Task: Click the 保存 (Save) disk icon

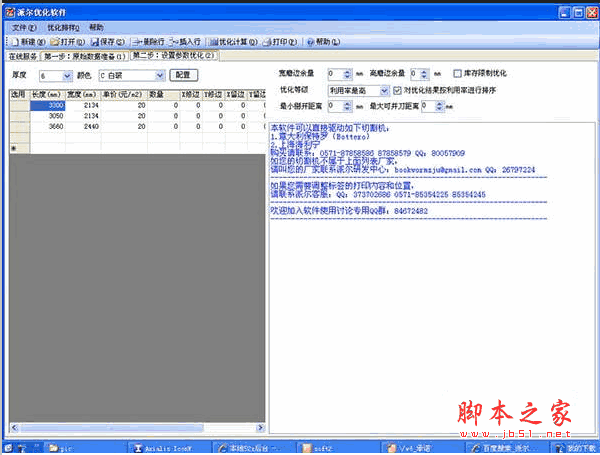Action: click(94, 43)
